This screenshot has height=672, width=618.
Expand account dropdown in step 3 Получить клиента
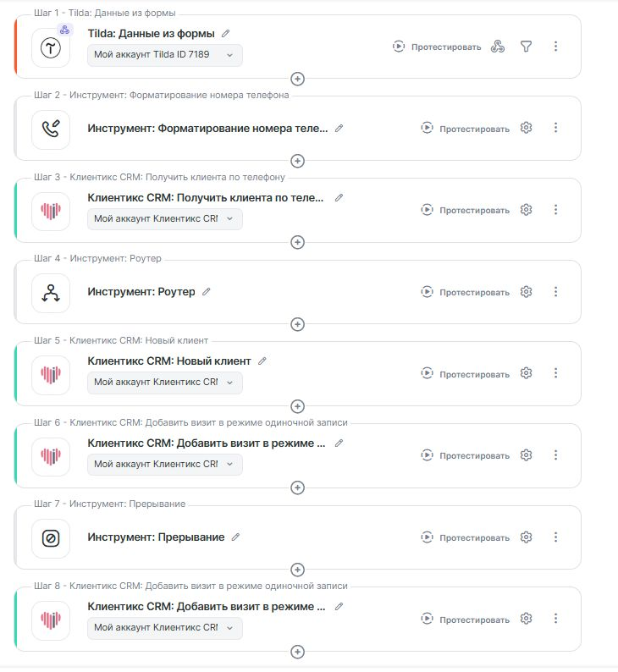point(164,219)
